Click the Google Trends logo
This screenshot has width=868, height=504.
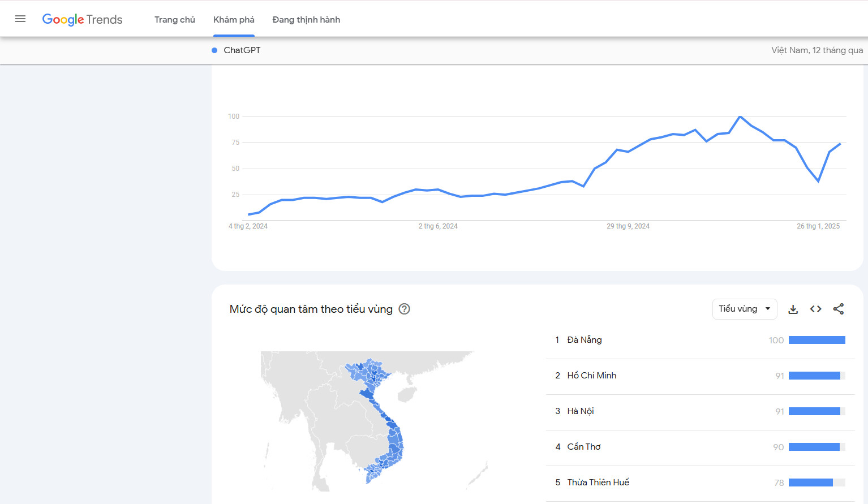pyautogui.click(x=83, y=19)
